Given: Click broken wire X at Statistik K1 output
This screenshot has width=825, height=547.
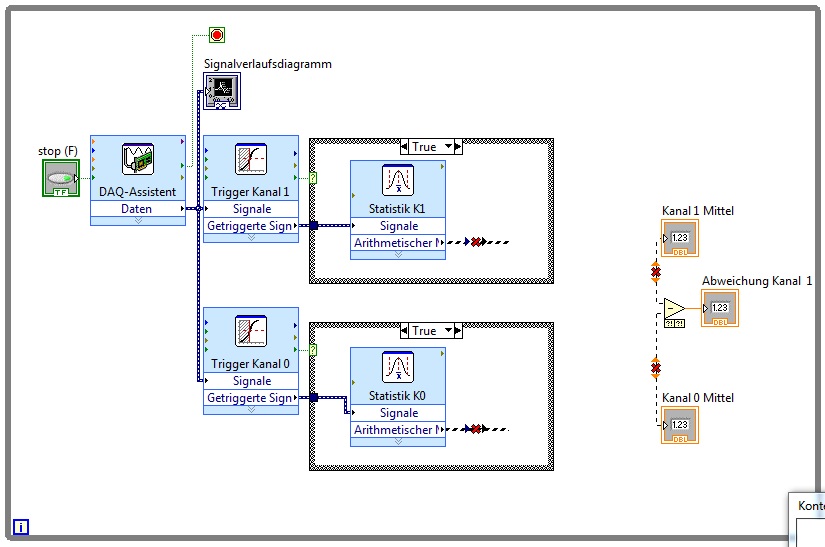Looking at the screenshot, I should [476, 242].
